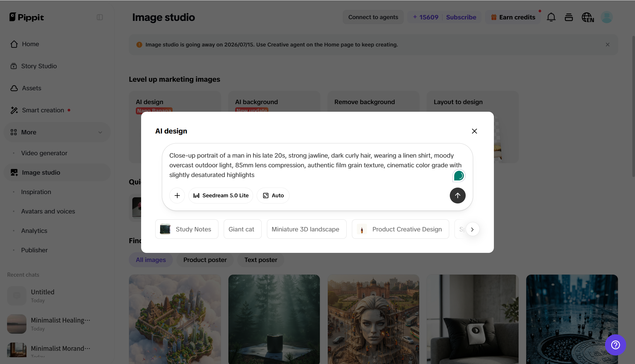The width and height of the screenshot is (635, 364).
Task: Open the black pillow sofa image
Action: click(473, 319)
